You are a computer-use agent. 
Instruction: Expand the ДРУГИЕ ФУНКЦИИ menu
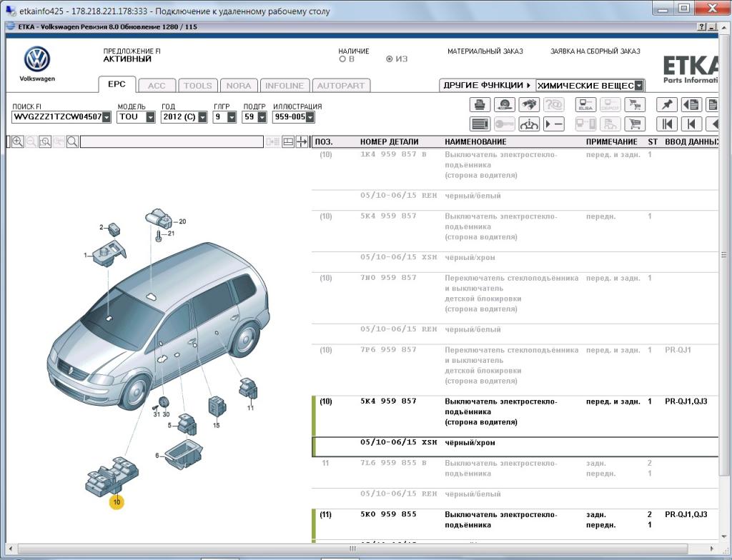[487, 86]
